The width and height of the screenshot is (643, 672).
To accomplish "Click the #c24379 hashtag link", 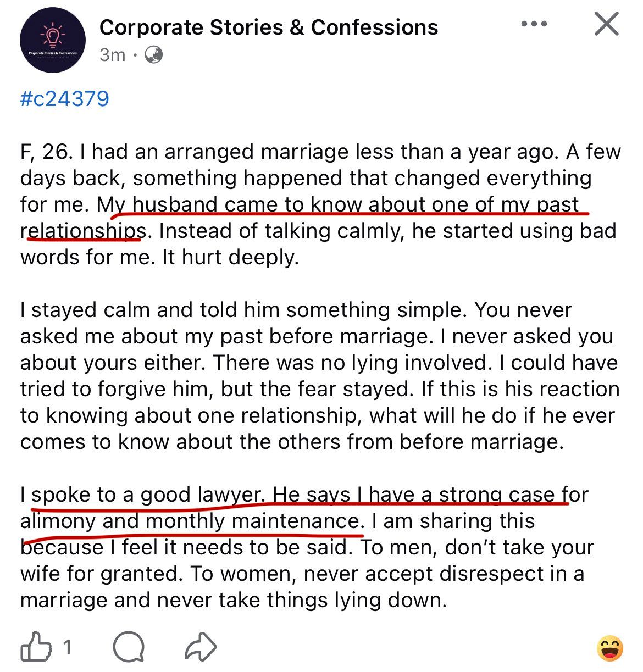I will click(x=65, y=99).
